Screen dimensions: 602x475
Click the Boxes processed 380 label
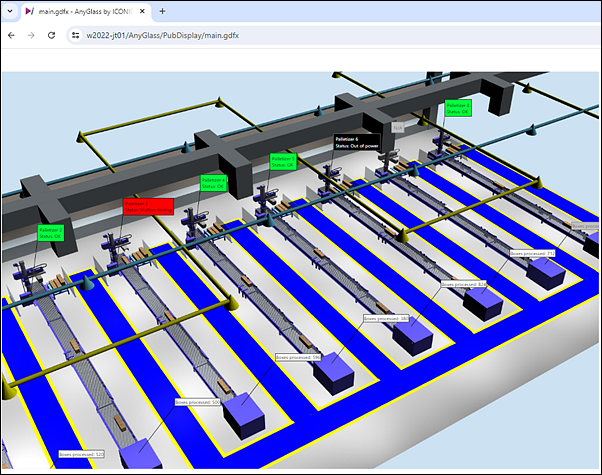387,319
